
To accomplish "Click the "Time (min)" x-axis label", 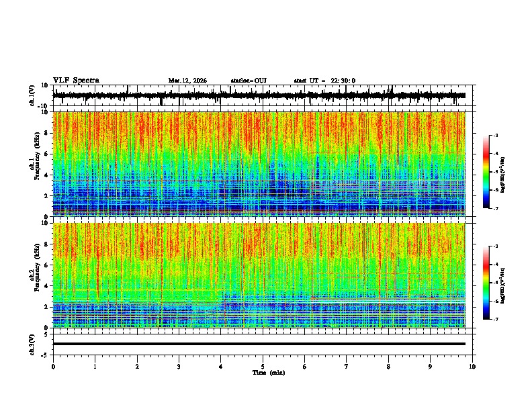I will click(269, 373).
